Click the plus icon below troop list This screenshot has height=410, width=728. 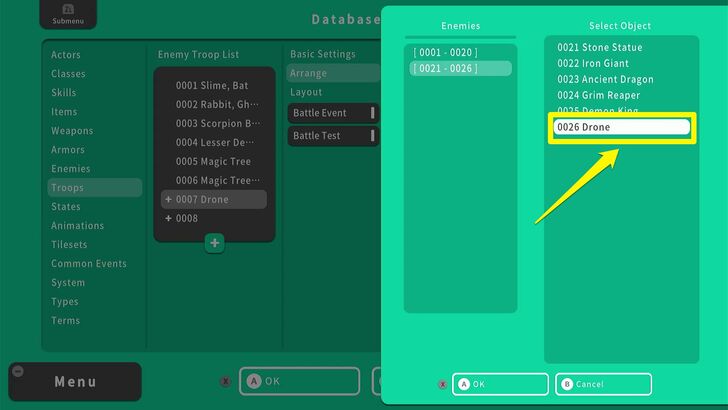[x=214, y=243]
